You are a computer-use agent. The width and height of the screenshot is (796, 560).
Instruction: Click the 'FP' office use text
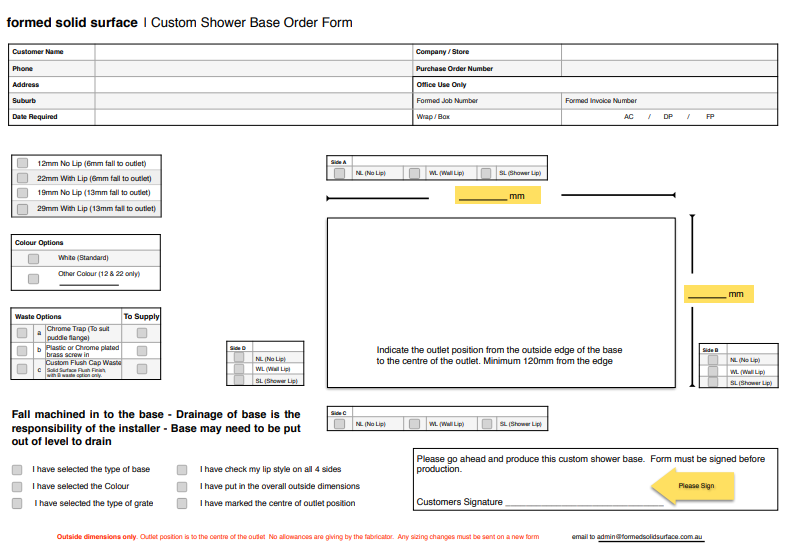[710, 117]
